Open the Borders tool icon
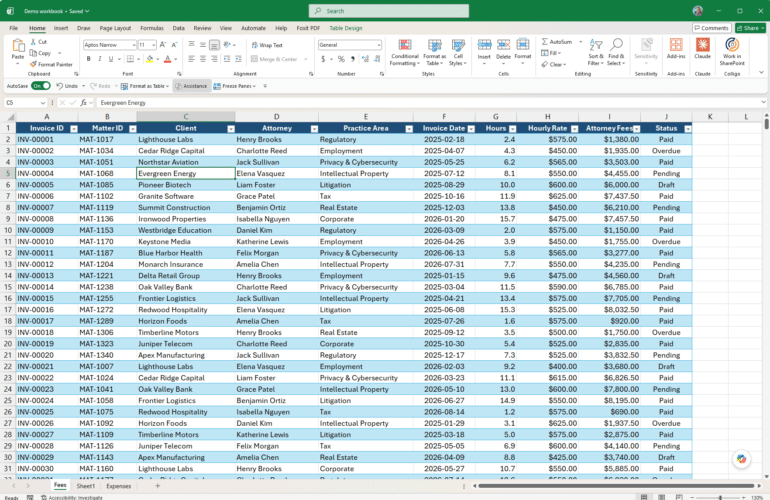The image size is (770, 500). tap(130, 59)
